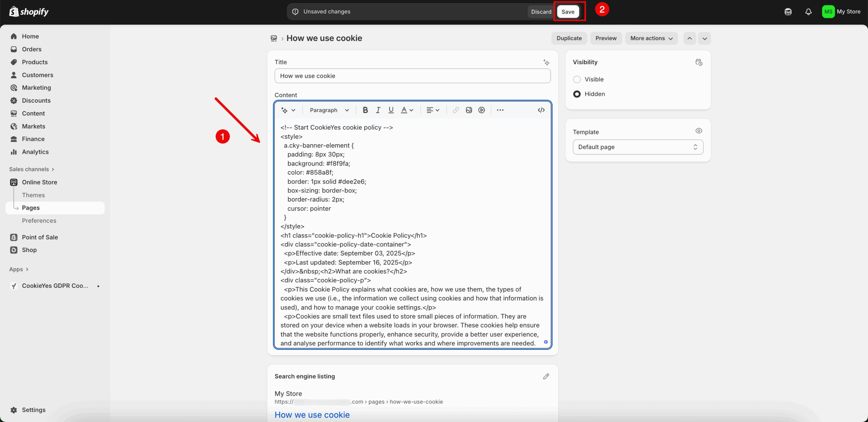This screenshot has width=868, height=422.
Task: Insert a video using the play icon
Action: pyautogui.click(x=481, y=110)
